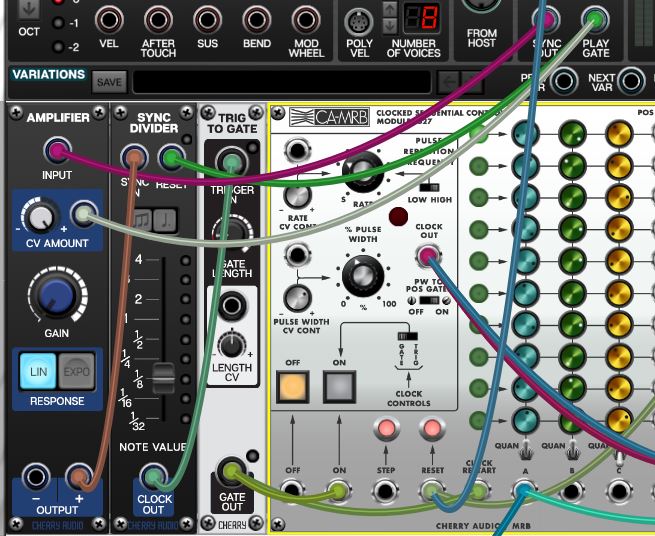Click the Amplifier negative OUTPUT jack
655x536 pixels.
(36, 477)
